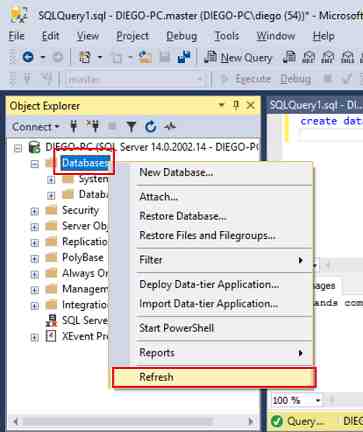Open the Debug menu in menu bar
The height and width of the screenshot is (432, 363).
click(x=182, y=36)
